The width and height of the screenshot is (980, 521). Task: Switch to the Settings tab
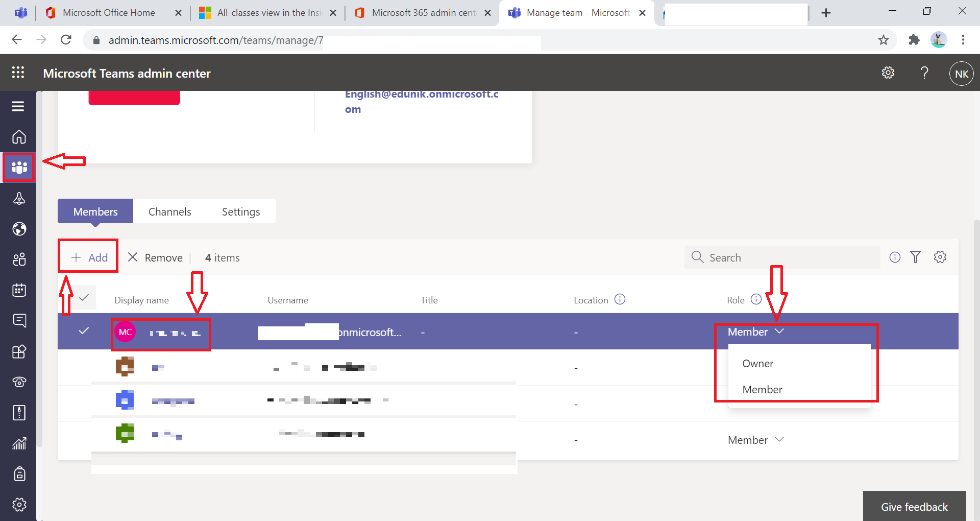click(x=241, y=211)
